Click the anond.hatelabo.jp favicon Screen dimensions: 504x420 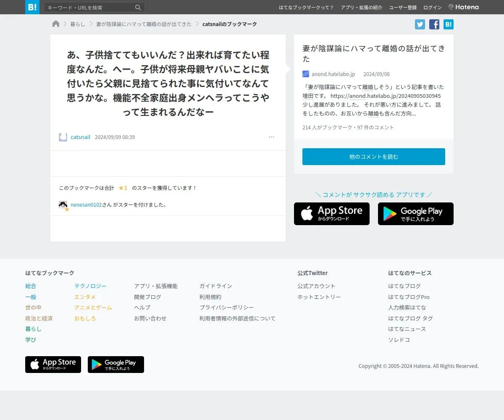(306, 74)
